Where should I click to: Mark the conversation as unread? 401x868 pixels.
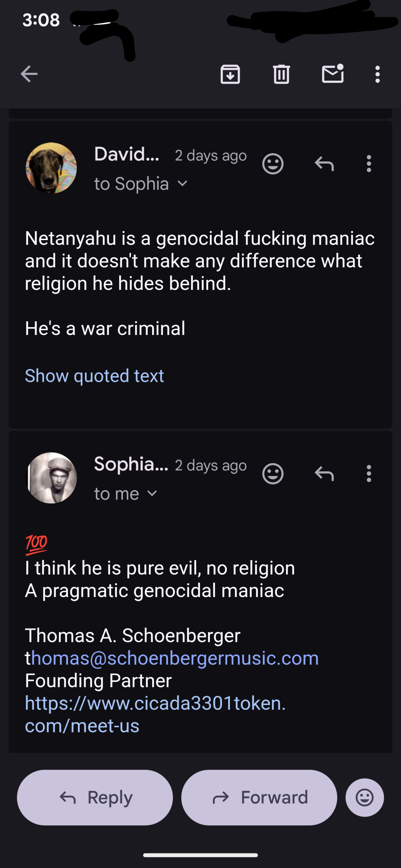pos(332,74)
